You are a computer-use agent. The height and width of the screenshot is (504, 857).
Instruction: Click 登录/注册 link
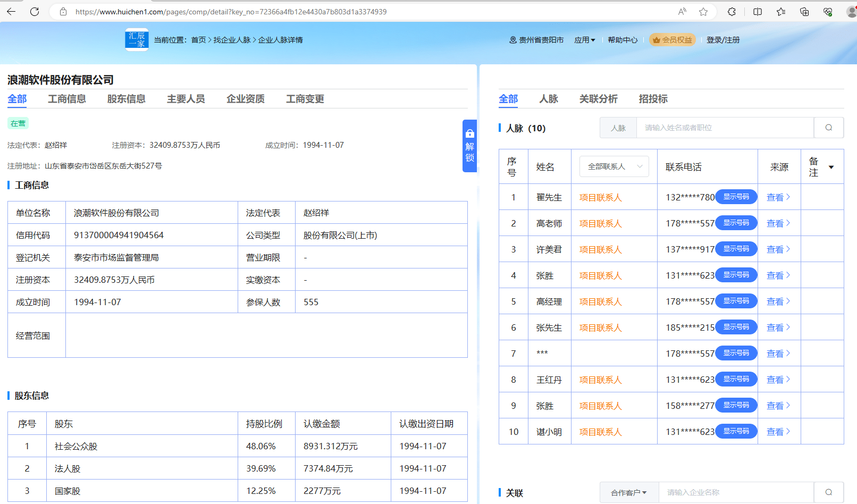pyautogui.click(x=723, y=40)
